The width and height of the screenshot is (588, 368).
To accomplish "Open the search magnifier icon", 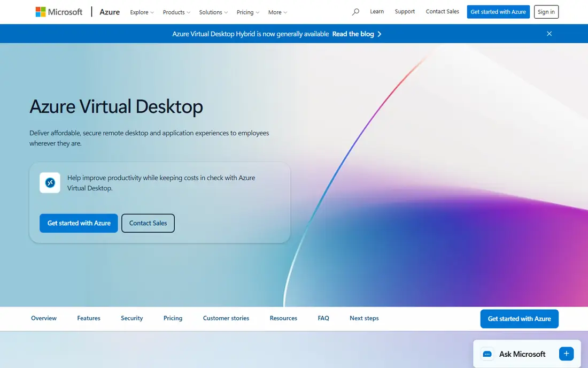I will (355, 12).
